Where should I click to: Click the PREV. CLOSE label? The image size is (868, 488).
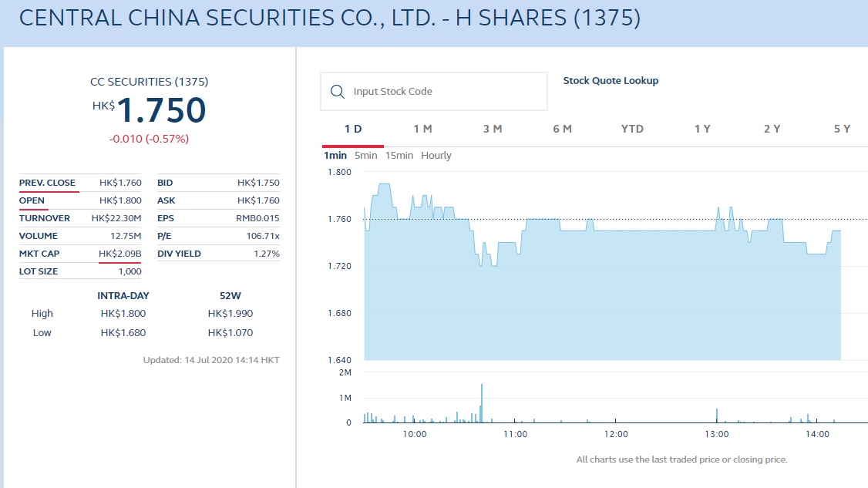47,183
